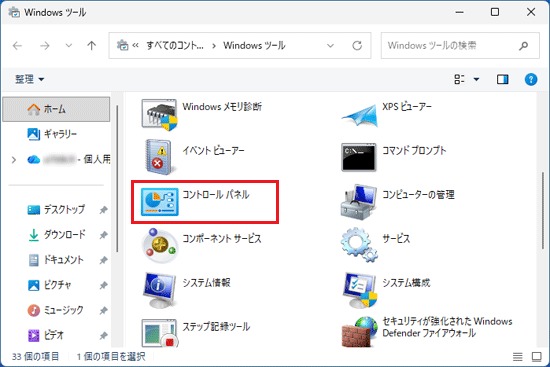
Task: Maximize the Windows ツール window
Action: [x=495, y=12]
